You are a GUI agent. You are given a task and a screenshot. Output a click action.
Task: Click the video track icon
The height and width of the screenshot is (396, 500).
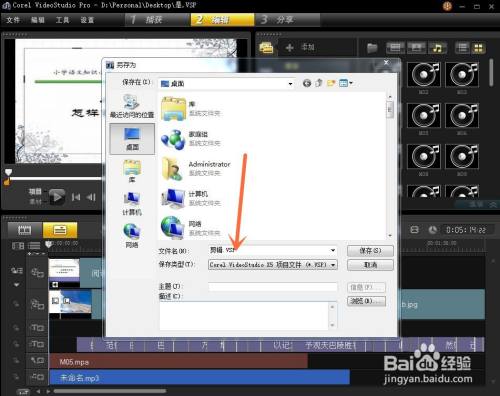coord(37,273)
